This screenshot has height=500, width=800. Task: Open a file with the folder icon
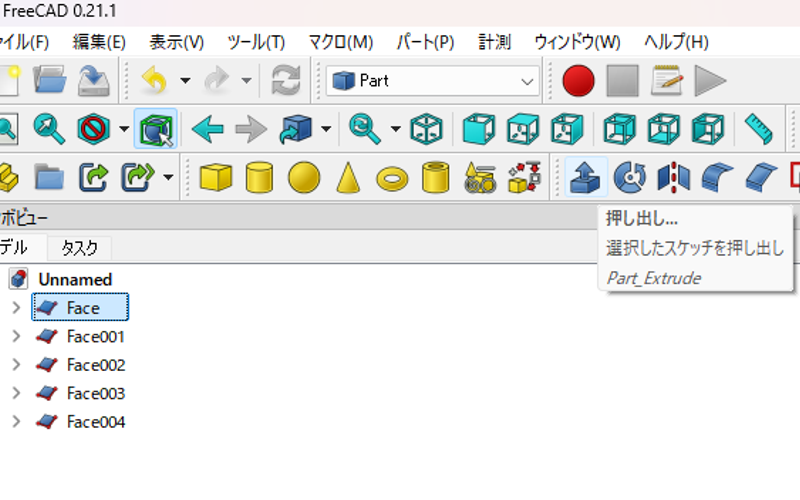click(x=49, y=80)
